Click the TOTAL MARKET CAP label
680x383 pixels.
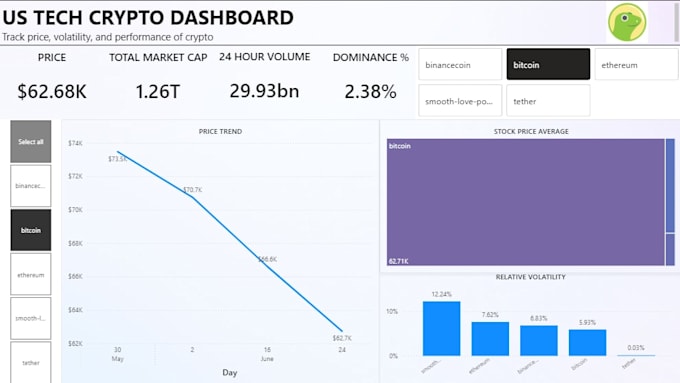pos(158,58)
